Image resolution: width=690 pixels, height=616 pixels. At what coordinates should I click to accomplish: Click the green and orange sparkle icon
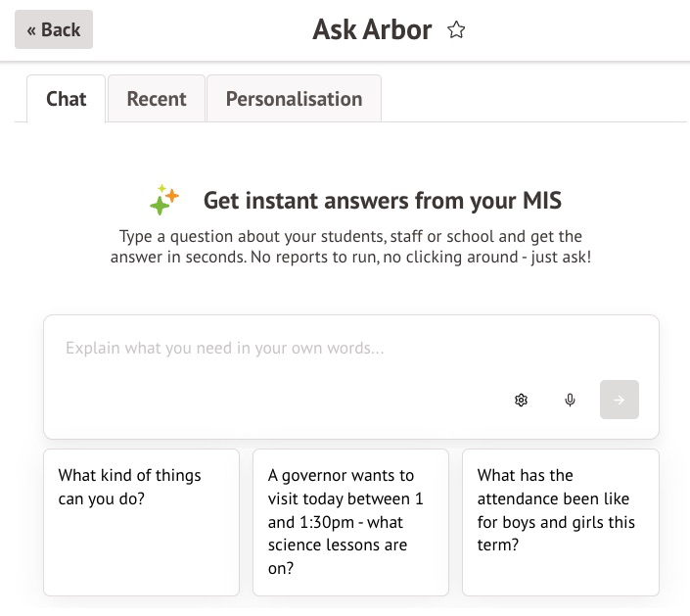pos(163,201)
